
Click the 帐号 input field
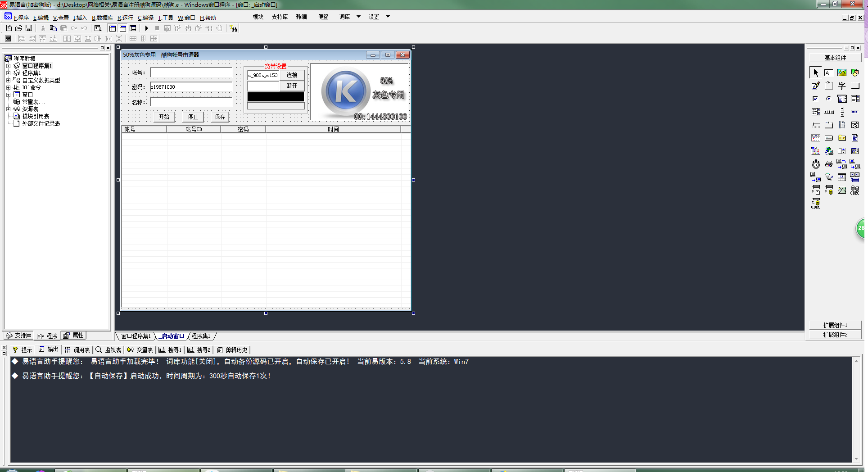point(191,73)
